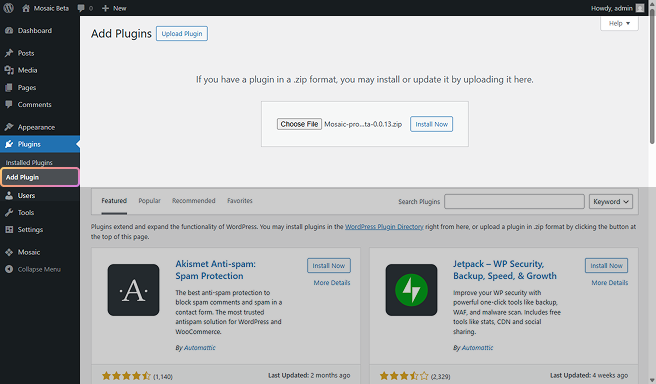Switch to the Favorites tab
This screenshot has height=384, width=656.
pos(240,201)
